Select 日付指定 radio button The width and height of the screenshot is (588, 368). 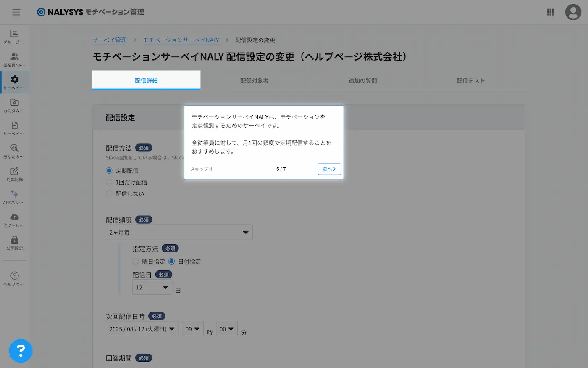[x=171, y=261]
